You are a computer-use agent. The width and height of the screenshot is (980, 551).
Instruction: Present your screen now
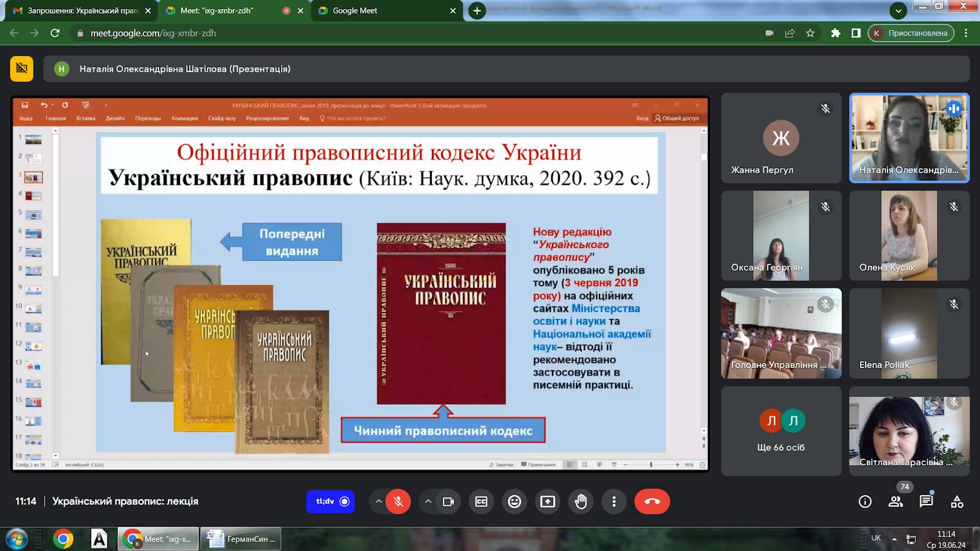point(548,501)
